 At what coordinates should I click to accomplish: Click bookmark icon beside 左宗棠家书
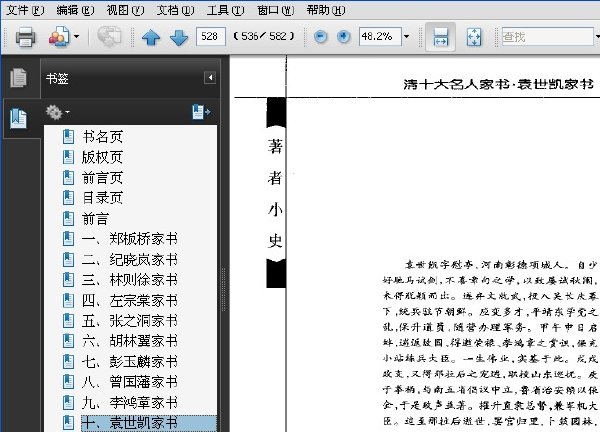click(x=68, y=301)
